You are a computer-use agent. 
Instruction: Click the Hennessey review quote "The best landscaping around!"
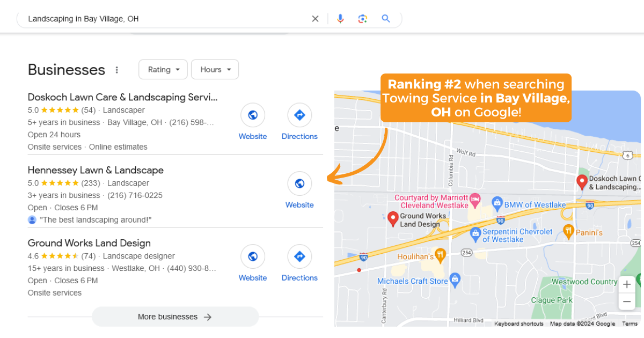[96, 220]
